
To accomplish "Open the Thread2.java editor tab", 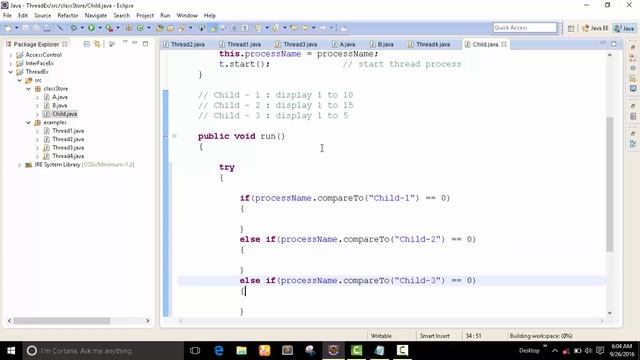I will [184, 44].
